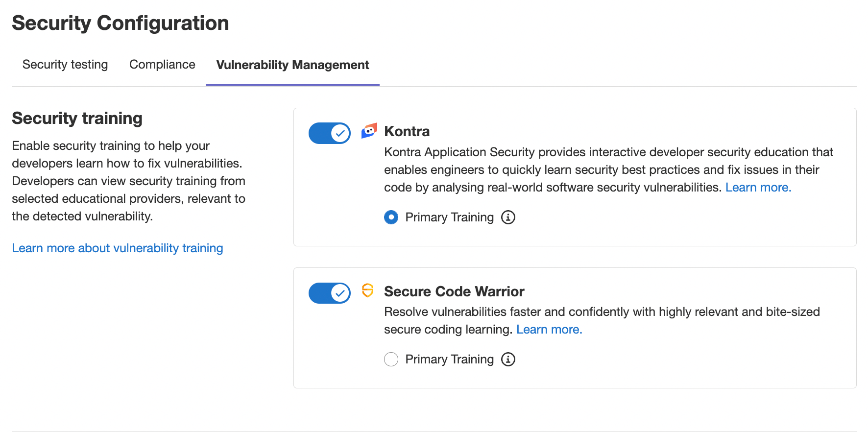The width and height of the screenshot is (868, 432).
Task: Click the Secure Code Warrior provider title
Action: (x=454, y=291)
